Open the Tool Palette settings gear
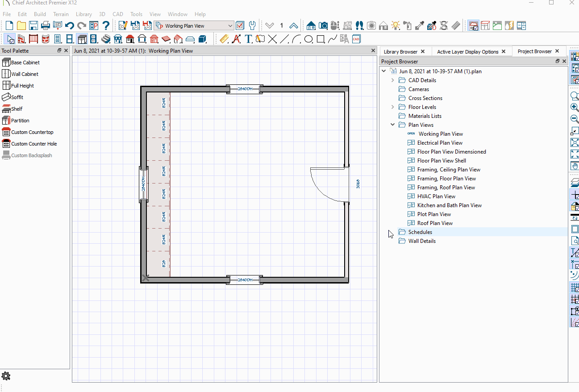This screenshot has width=579, height=392. point(6,375)
